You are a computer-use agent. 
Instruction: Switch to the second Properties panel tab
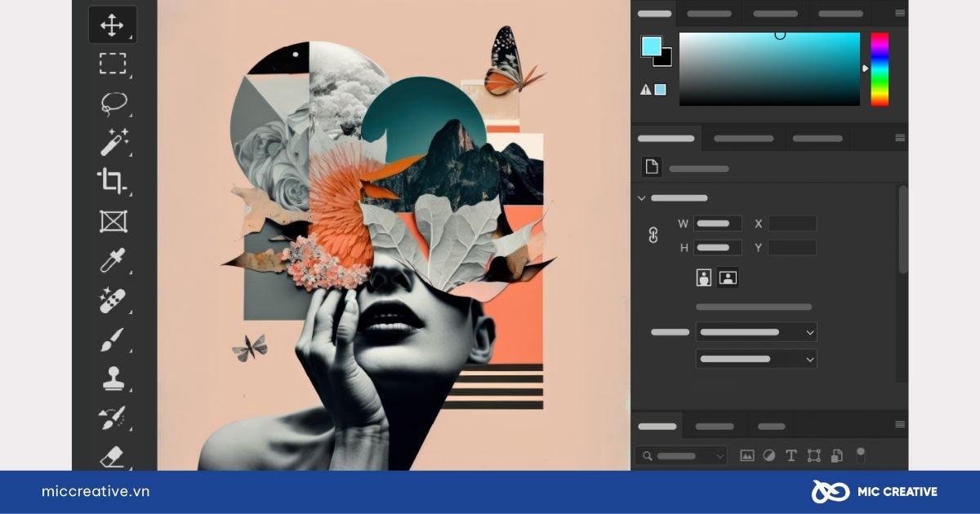coord(743,138)
